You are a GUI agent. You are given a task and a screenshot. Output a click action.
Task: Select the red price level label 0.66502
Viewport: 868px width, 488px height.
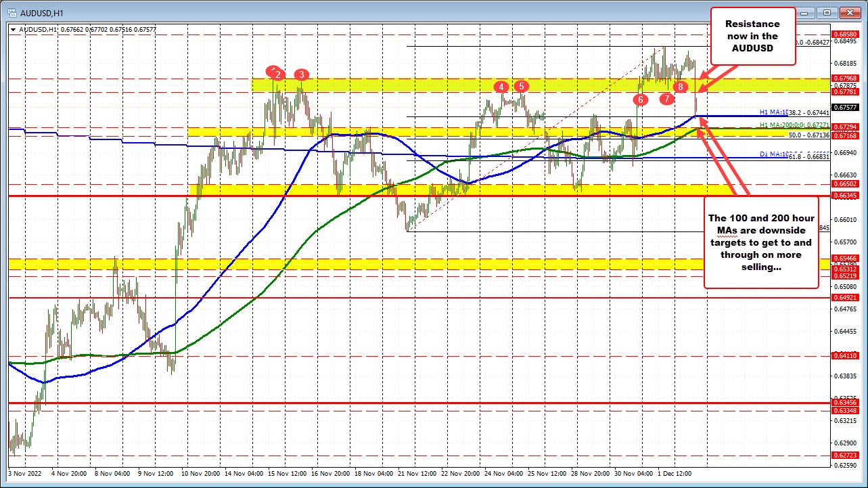pyautogui.click(x=846, y=183)
